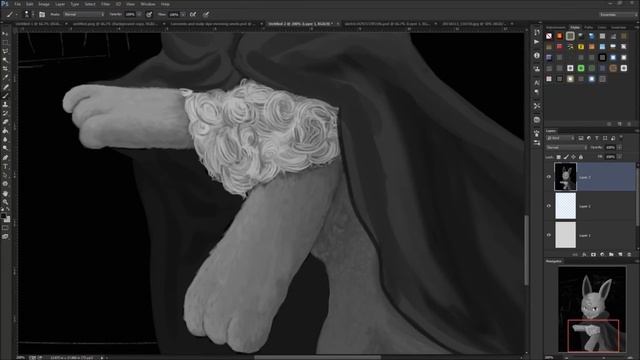Toggle pressure for opacity in options bar

coord(149,14)
